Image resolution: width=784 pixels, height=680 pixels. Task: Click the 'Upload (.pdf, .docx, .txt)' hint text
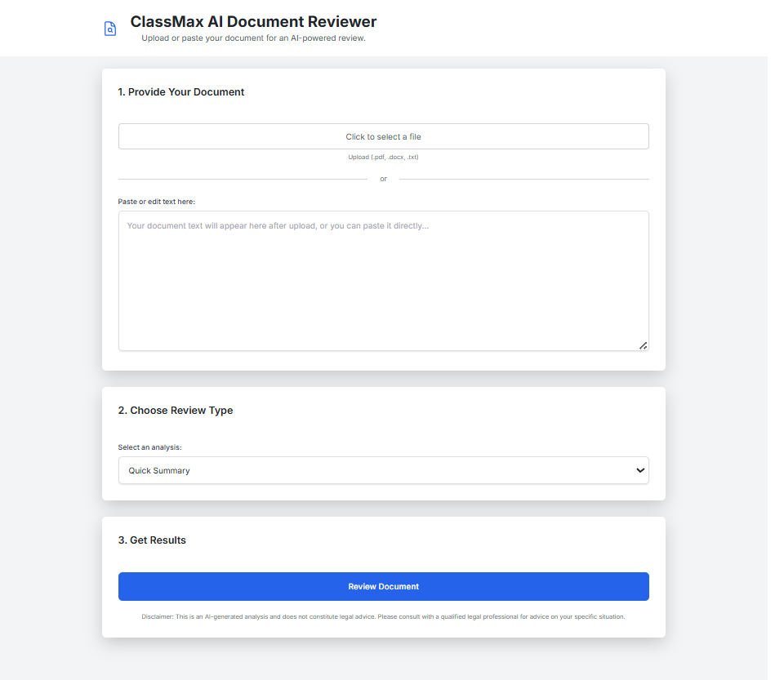point(384,157)
